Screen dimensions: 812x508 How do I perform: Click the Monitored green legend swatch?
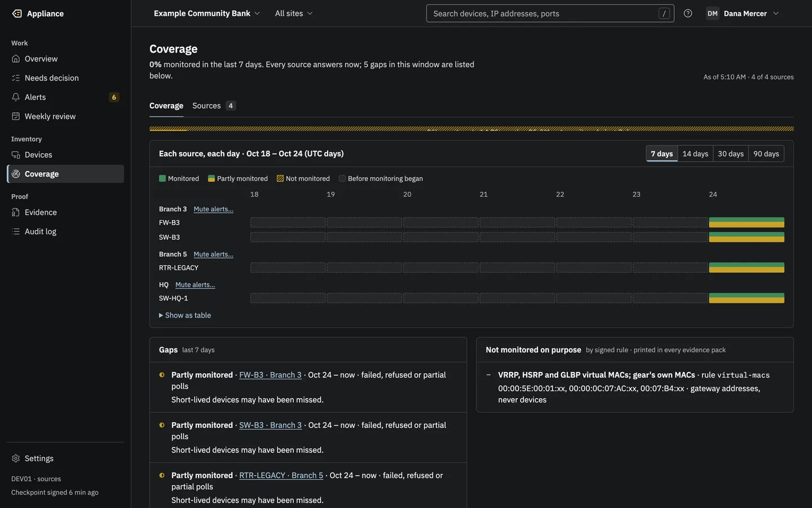(x=162, y=178)
